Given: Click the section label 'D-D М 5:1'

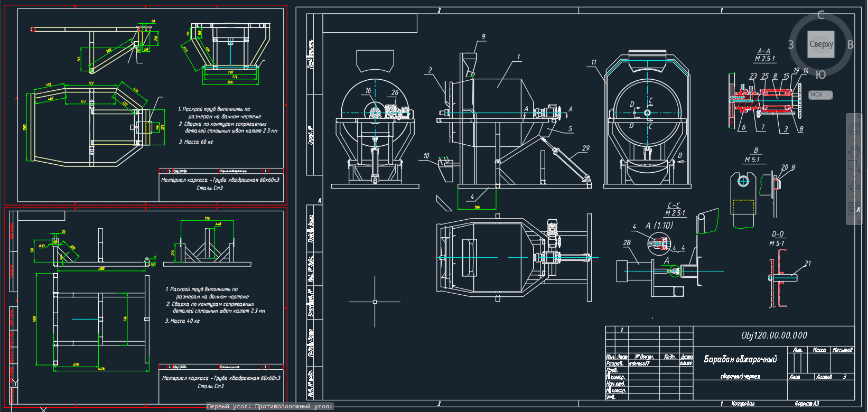Looking at the screenshot, I should pos(777,239).
